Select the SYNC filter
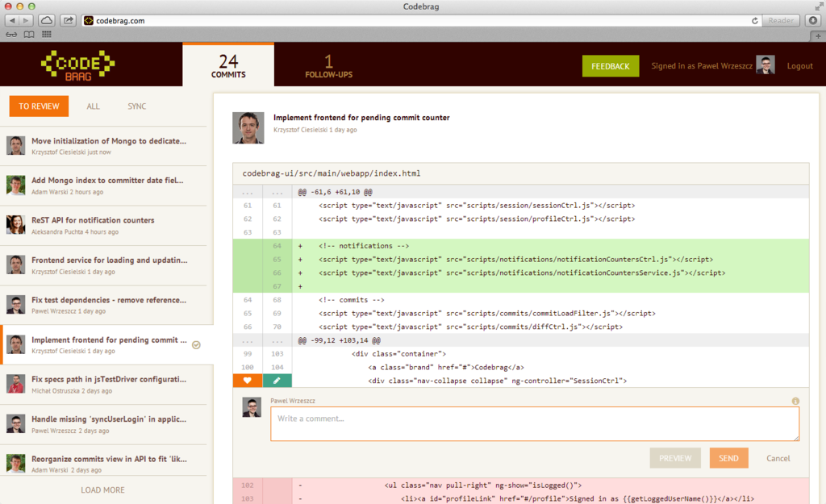 [x=137, y=106]
